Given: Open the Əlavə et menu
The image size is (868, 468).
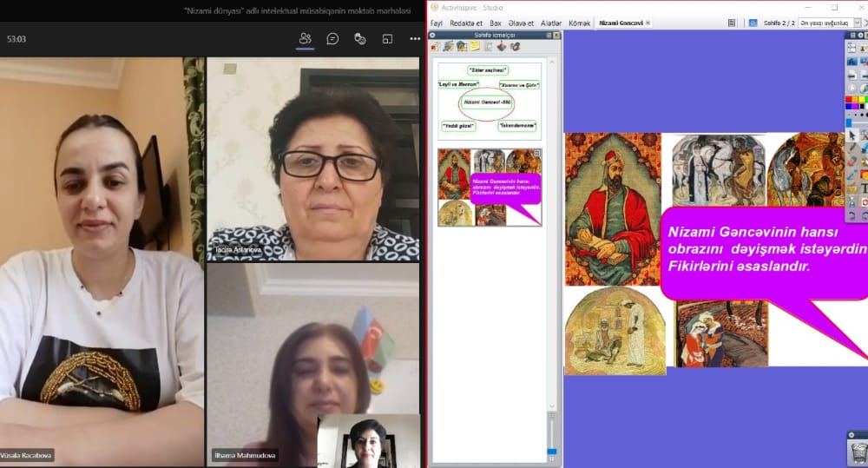Looking at the screenshot, I should click(x=521, y=23).
